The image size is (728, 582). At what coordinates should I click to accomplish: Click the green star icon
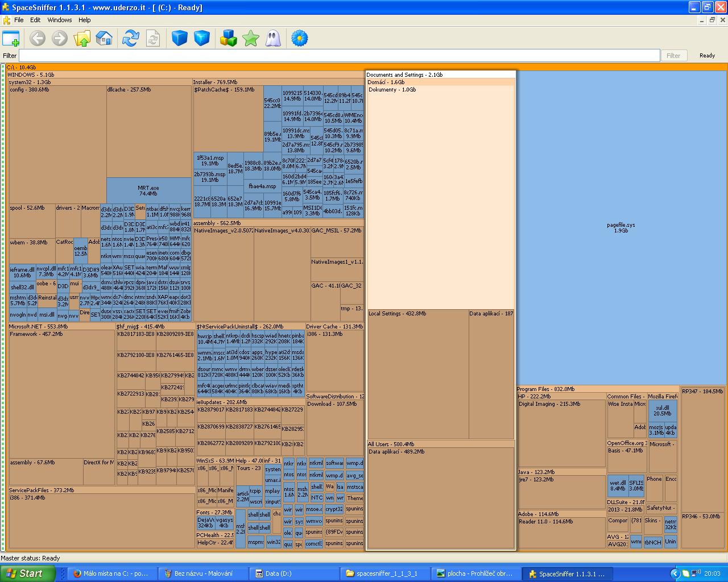click(251, 39)
